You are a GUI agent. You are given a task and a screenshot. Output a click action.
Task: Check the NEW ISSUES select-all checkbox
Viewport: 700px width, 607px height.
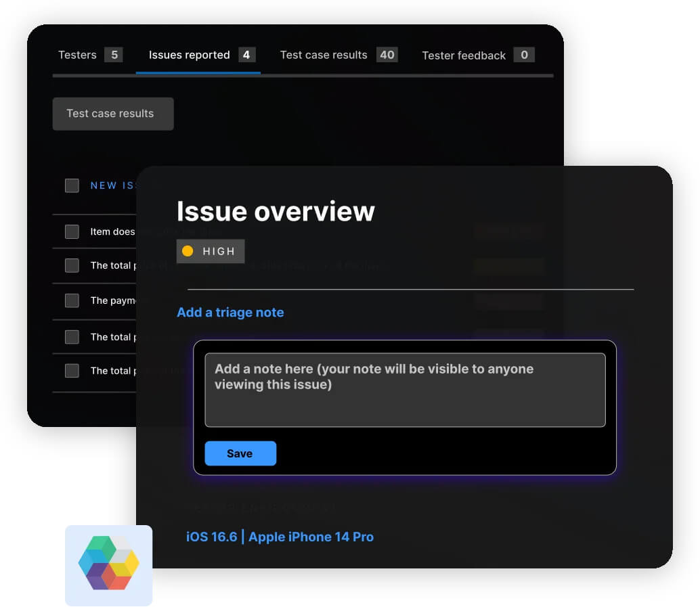71,185
